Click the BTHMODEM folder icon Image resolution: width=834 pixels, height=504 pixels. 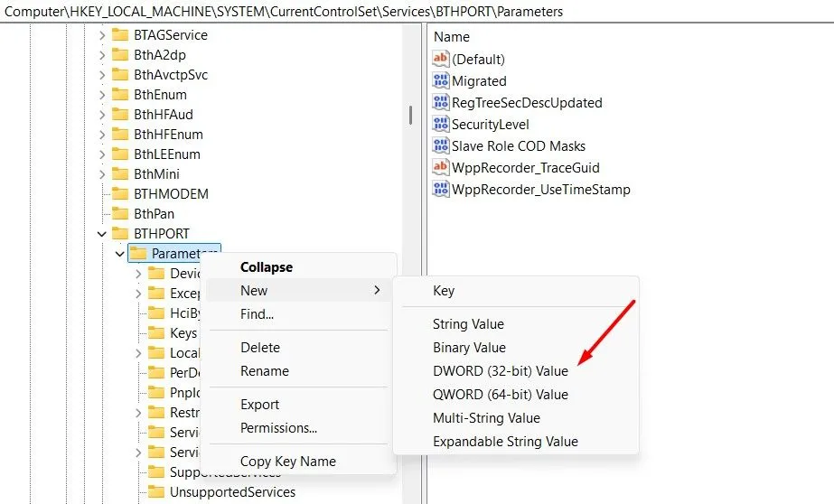(119, 194)
